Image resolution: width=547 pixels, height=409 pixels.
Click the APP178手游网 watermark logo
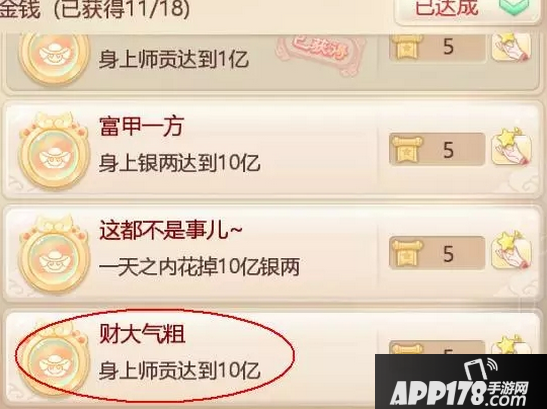461,382
